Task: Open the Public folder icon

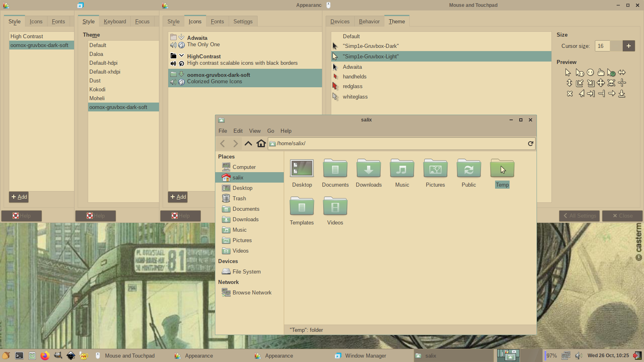Action: tap(469, 169)
